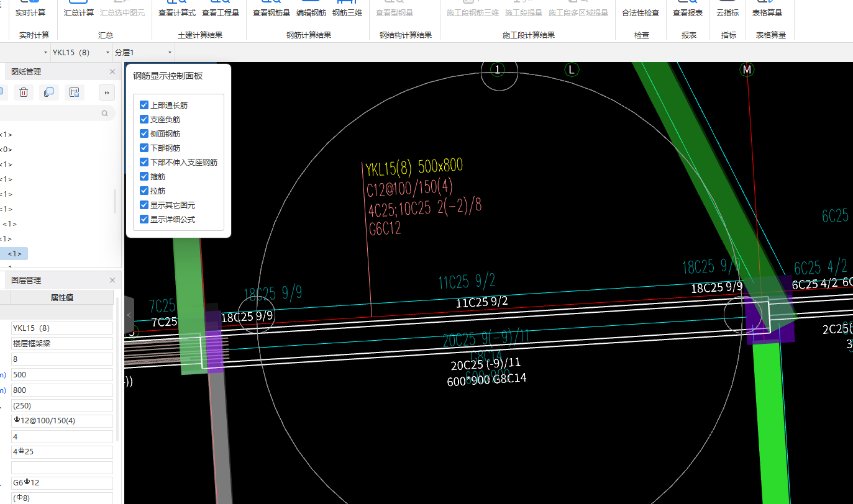The width and height of the screenshot is (853, 504).
Task: Click width field with value 500
Action: point(62,374)
